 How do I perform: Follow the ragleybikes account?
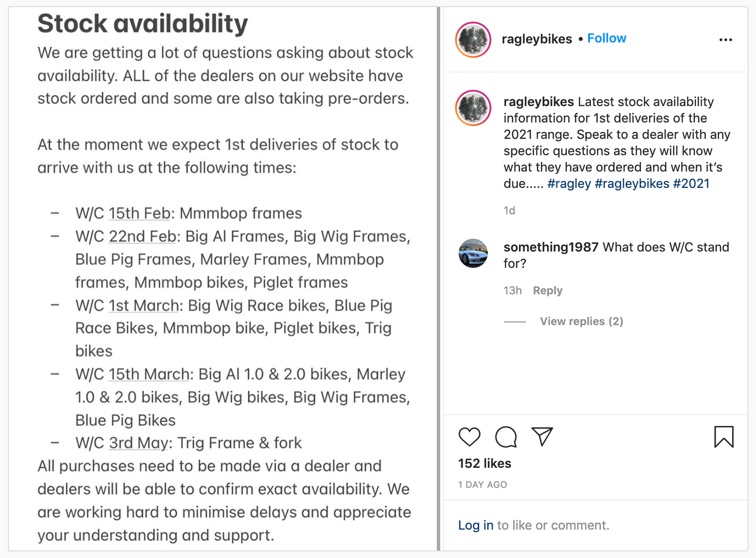(607, 39)
